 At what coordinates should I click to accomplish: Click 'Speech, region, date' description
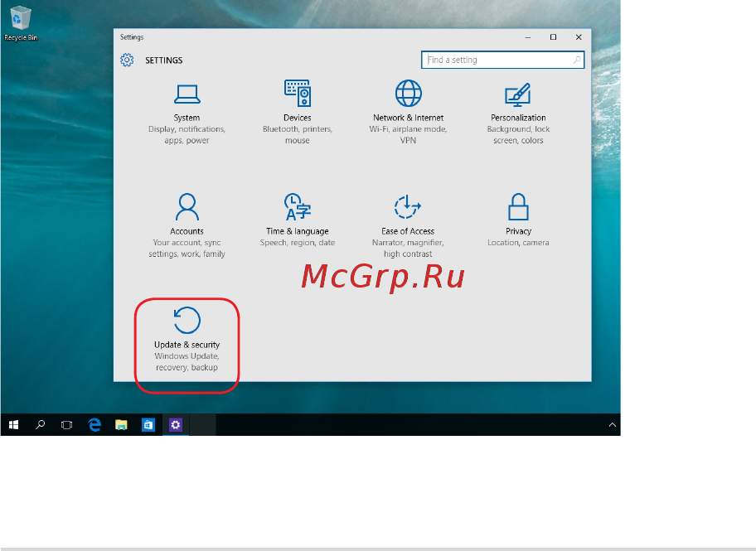tap(298, 243)
